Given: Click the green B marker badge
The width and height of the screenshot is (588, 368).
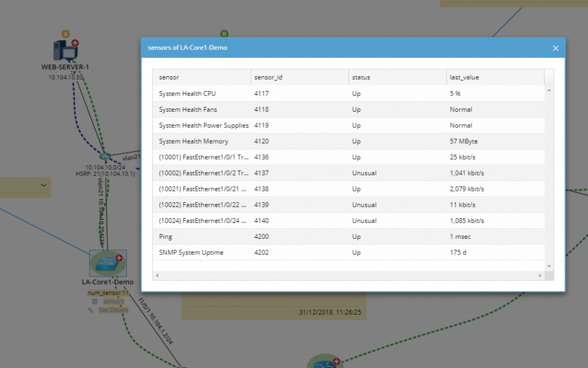Looking at the screenshot, I should click(x=224, y=34).
